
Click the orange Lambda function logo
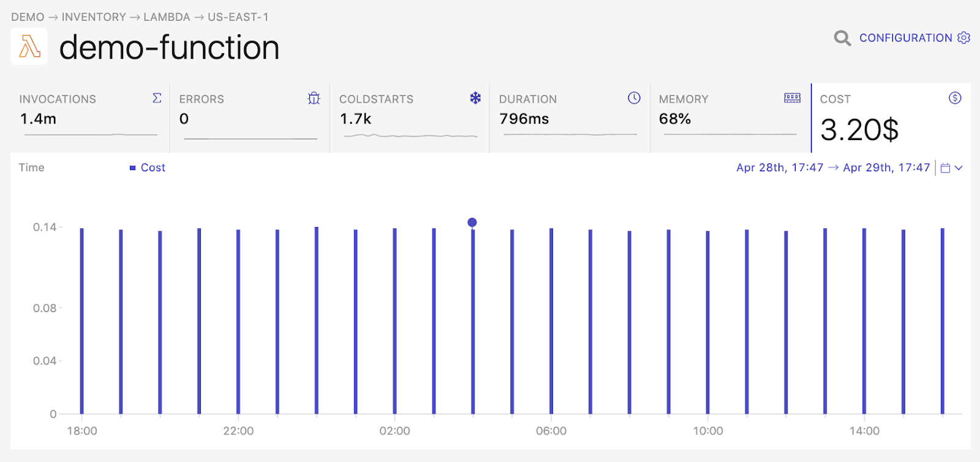click(29, 47)
